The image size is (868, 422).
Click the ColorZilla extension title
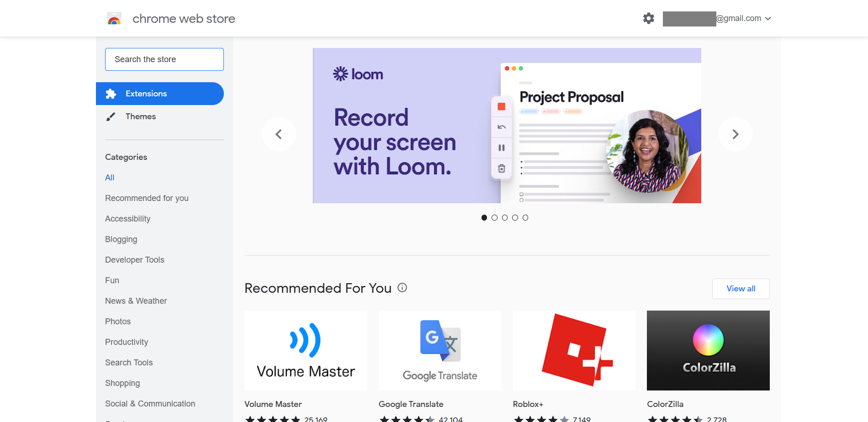665,404
